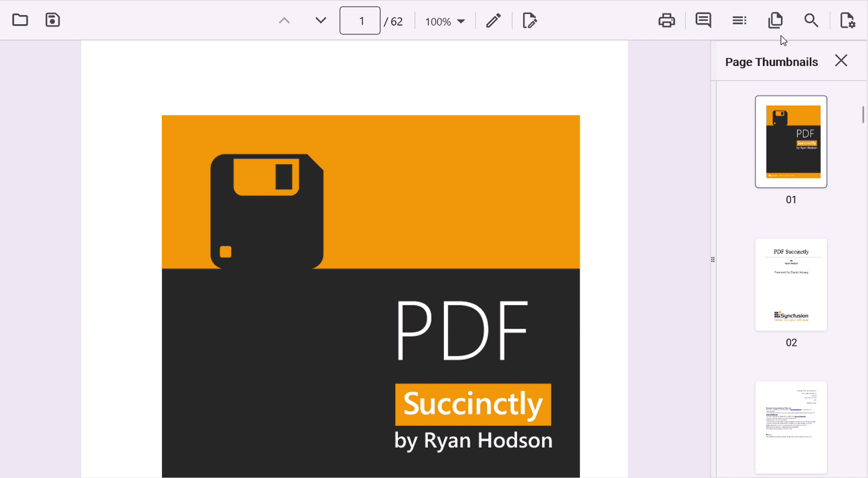868x478 pixels.
Task: Click the save/download document icon
Action: point(53,20)
